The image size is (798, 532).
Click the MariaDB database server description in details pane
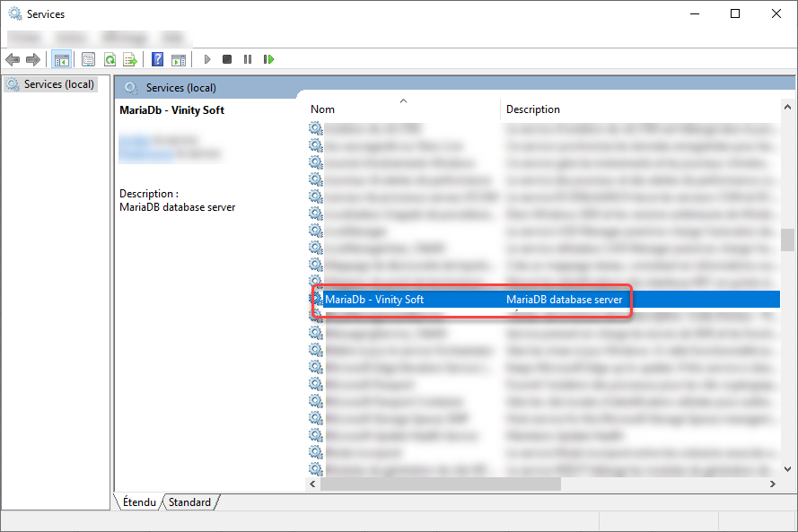(x=178, y=207)
